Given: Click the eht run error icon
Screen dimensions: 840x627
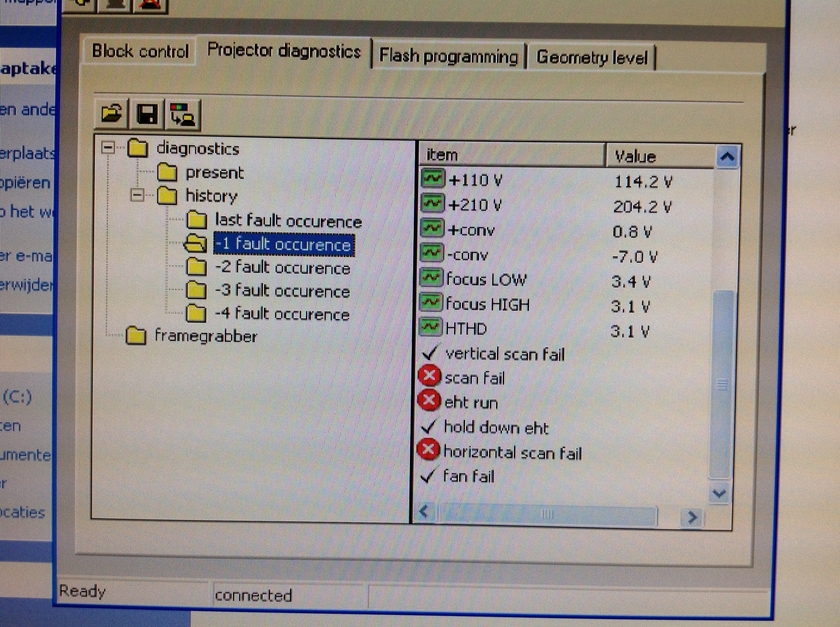Looking at the screenshot, I should click(429, 400).
